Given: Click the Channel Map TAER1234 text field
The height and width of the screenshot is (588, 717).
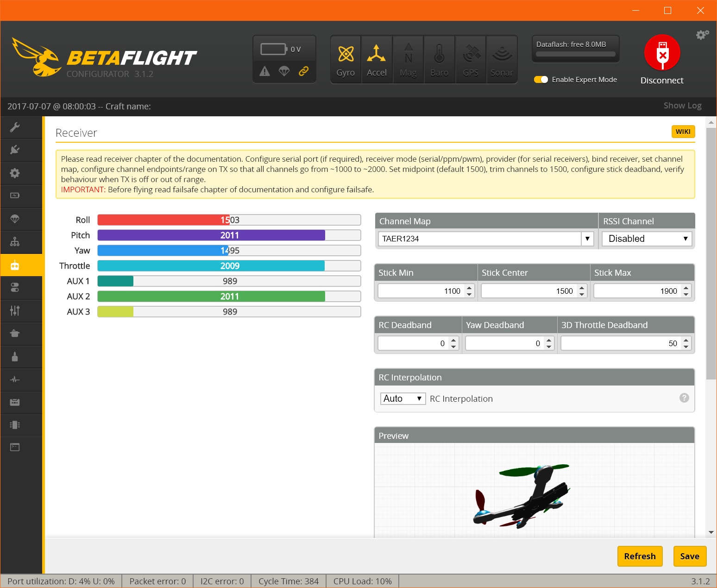Looking at the screenshot, I should tap(480, 239).
